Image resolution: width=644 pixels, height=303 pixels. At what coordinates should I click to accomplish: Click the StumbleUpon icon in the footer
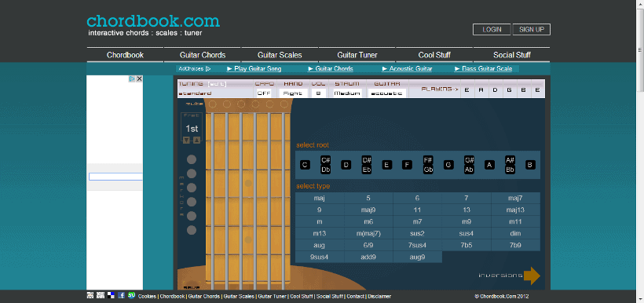click(131, 295)
